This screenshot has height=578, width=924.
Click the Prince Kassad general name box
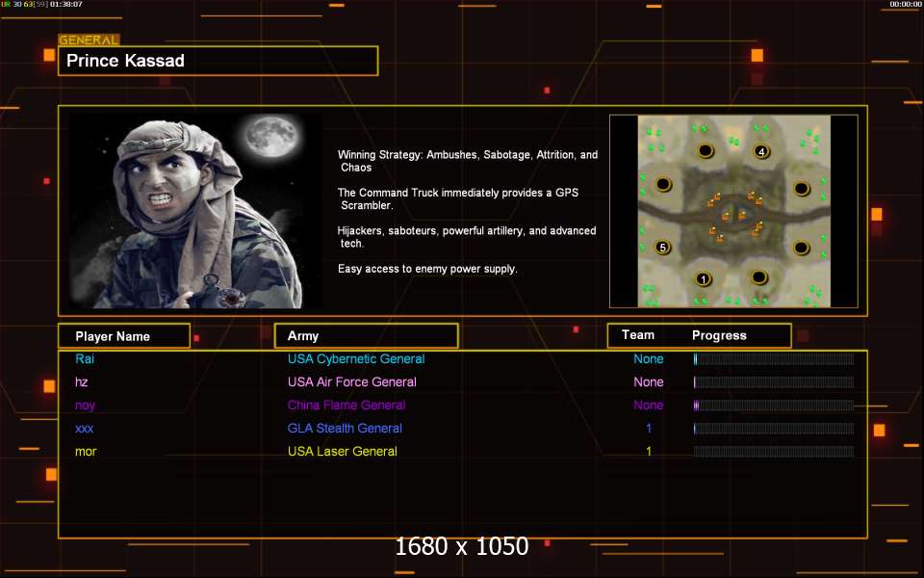pyautogui.click(x=218, y=61)
